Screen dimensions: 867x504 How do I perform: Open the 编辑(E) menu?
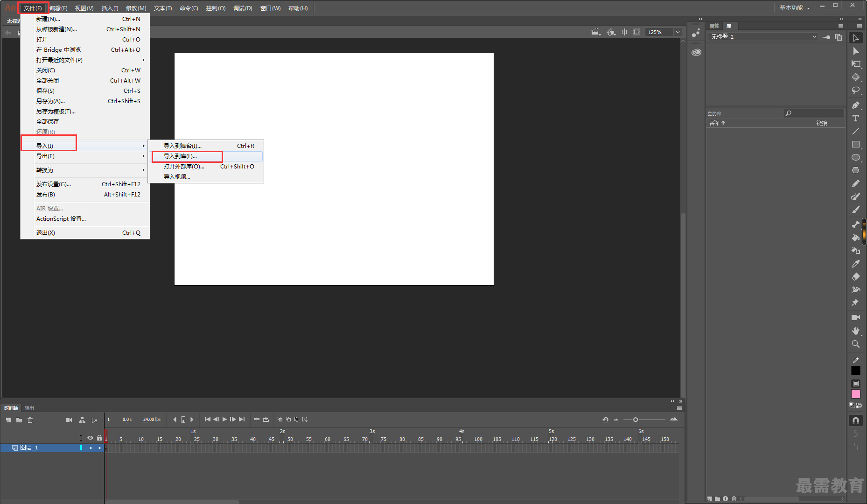point(58,8)
